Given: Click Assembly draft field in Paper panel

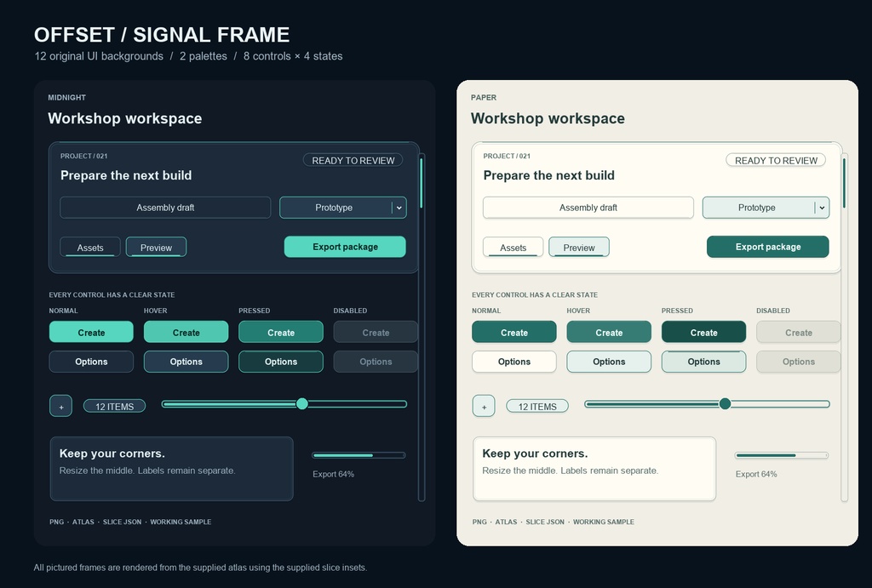Looking at the screenshot, I should coord(588,208).
